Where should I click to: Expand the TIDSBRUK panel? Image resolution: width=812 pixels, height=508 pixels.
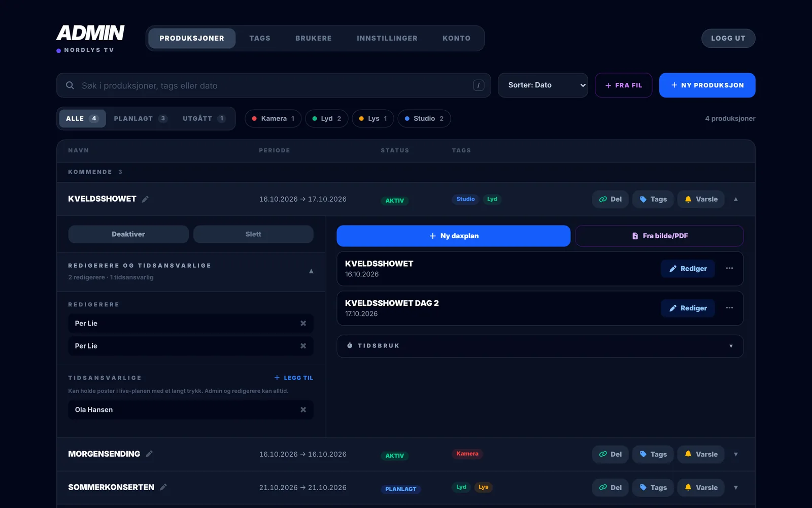click(540, 346)
